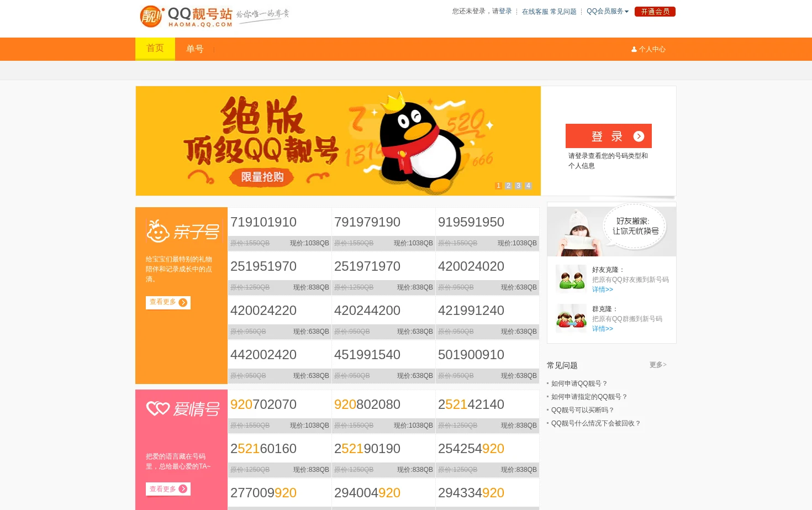
Task: Switch banner to slide 2
Action: [x=508, y=186]
